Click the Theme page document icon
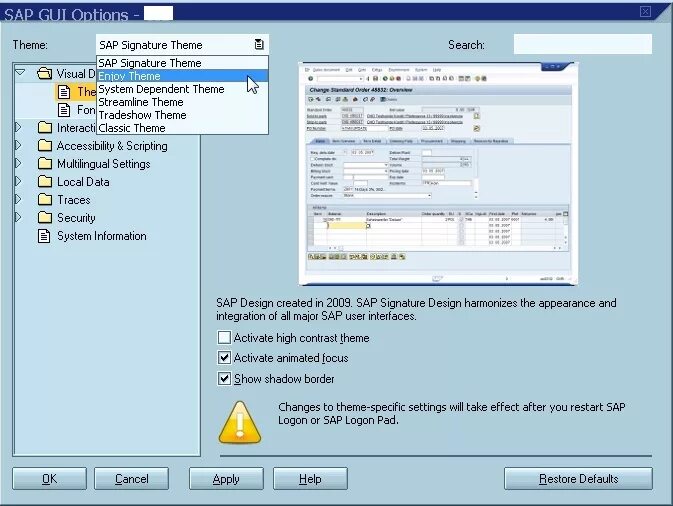This screenshot has height=506, width=673. [x=64, y=92]
